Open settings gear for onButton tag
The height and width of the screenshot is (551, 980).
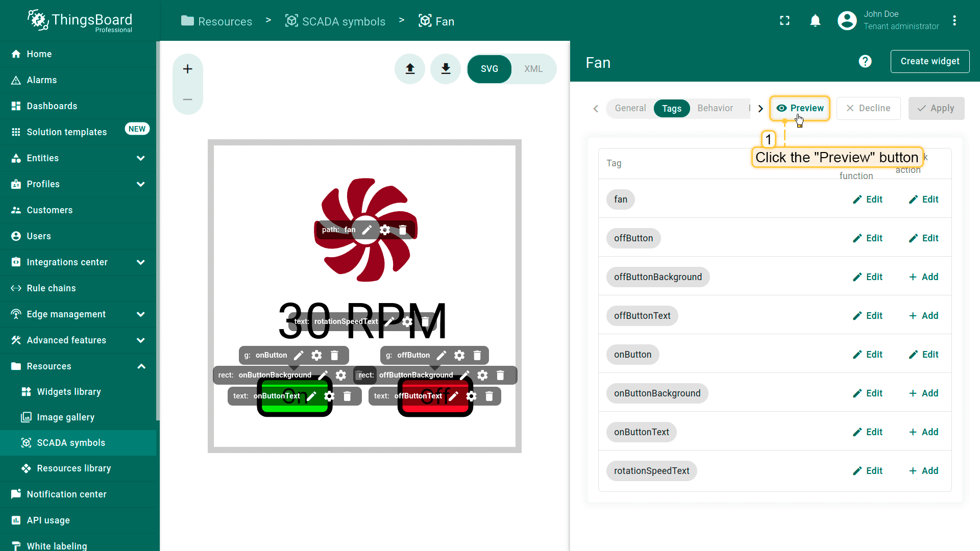[316, 356]
